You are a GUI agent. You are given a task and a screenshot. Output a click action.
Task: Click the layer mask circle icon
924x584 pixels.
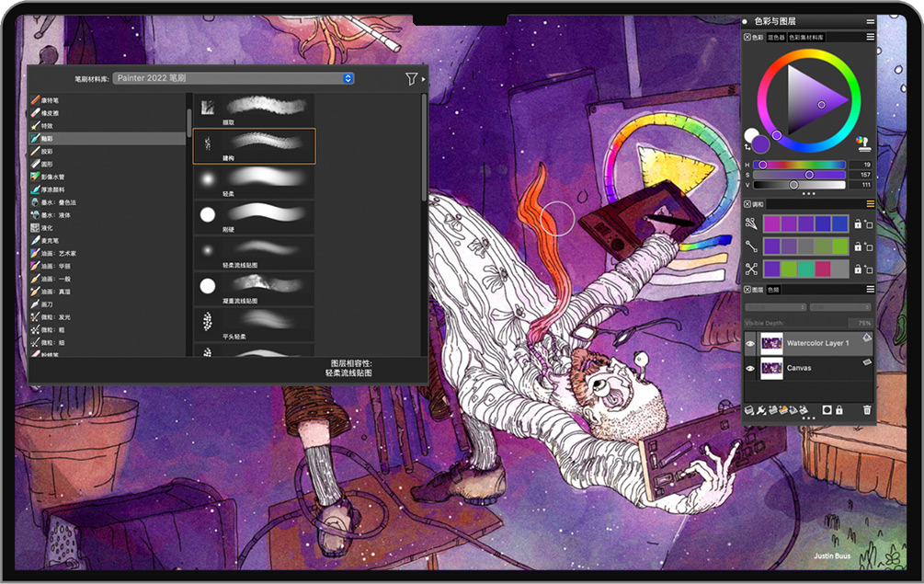(x=827, y=409)
